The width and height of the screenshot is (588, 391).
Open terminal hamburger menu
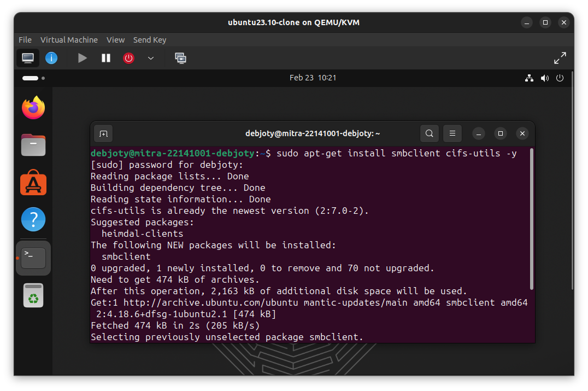click(452, 133)
